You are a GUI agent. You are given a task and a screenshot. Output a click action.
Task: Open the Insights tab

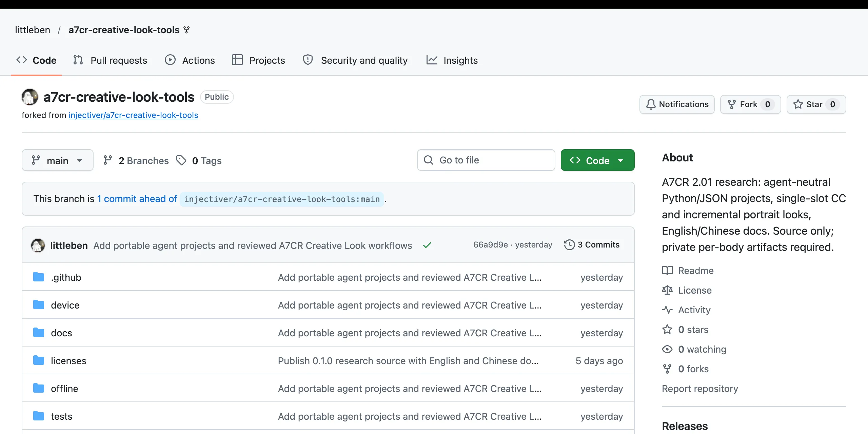tap(452, 60)
